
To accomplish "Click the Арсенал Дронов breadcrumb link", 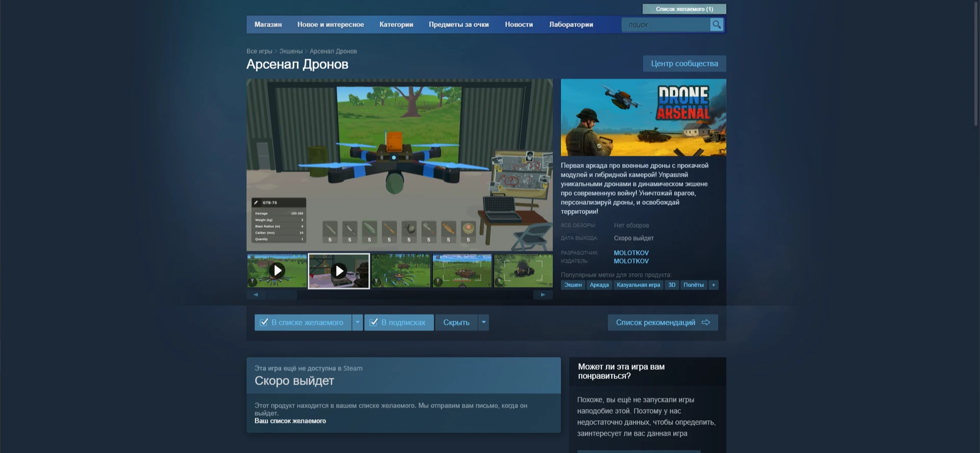I will (x=333, y=51).
